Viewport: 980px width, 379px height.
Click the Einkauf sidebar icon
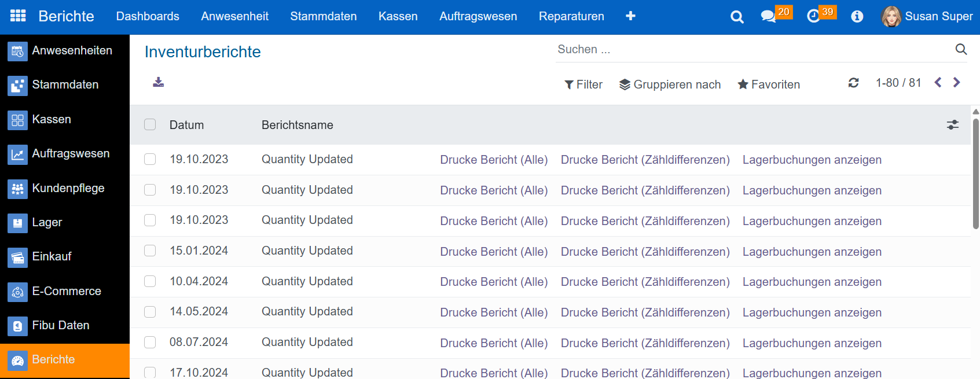point(17,257)
